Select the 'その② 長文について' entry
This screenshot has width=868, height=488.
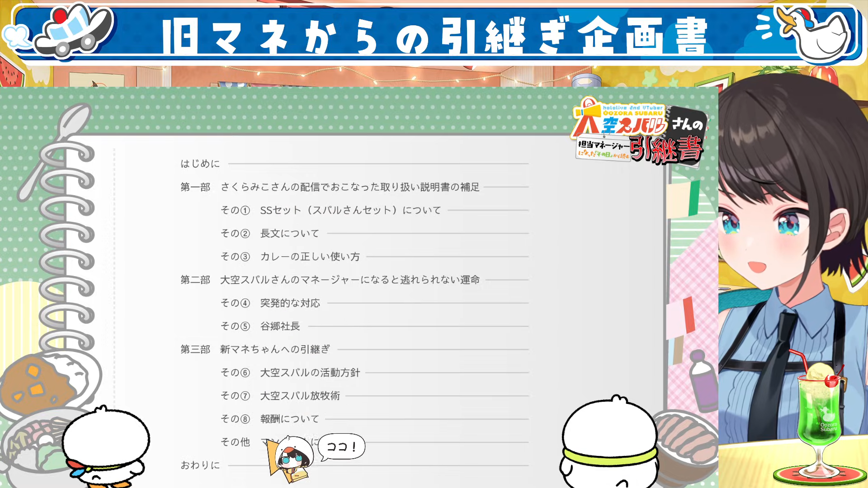270,234
